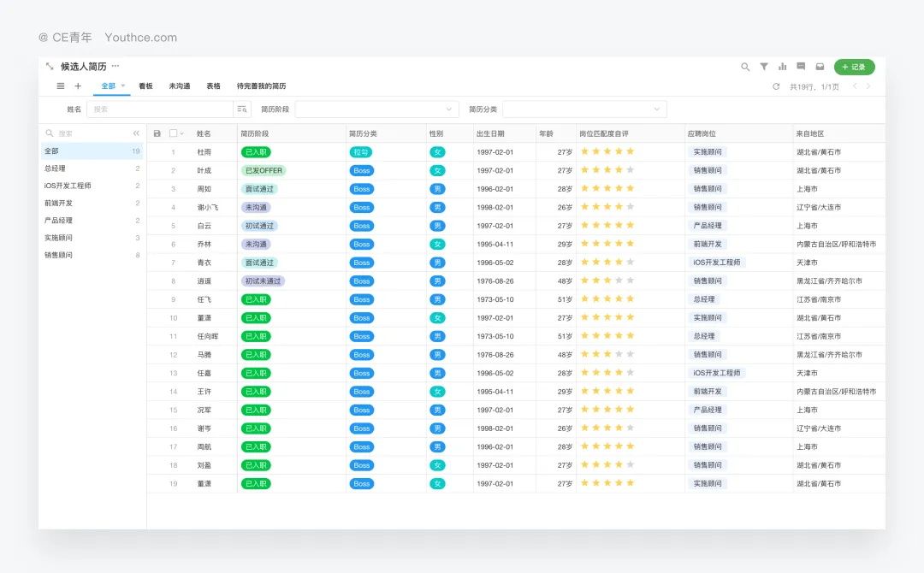Click the Boss tag in 叶成 row
The image size is (924, 573).
coord(361,171)
